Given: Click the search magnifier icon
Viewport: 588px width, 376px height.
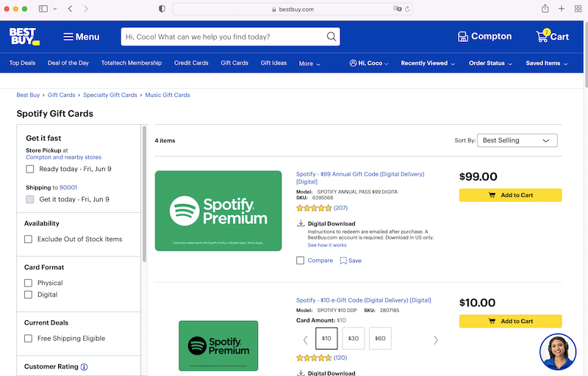Looking at the screenshot, I should [331, 36].
